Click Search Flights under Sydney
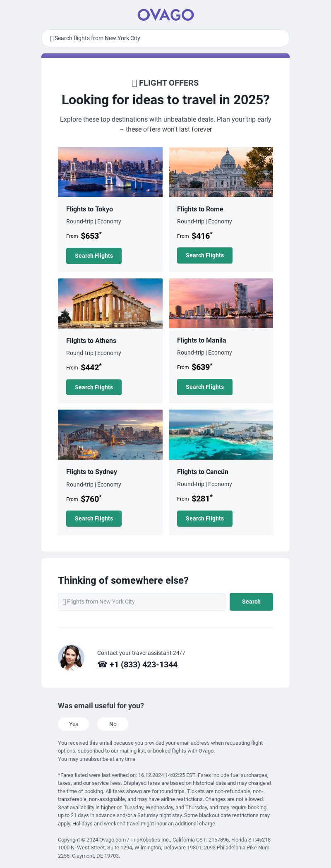Screen dimensions: 331x868 94,518
